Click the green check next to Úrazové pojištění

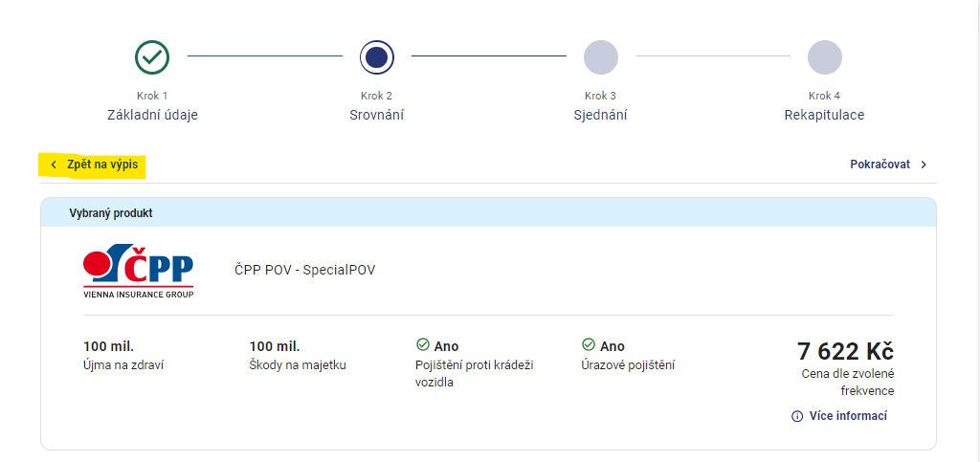coord(589,344)
